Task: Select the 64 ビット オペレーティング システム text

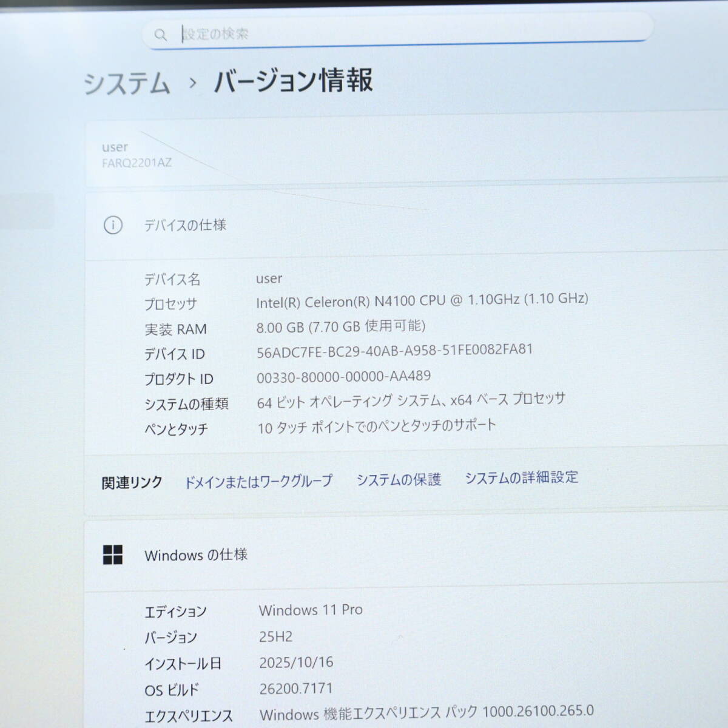Action: pos(411,400)
